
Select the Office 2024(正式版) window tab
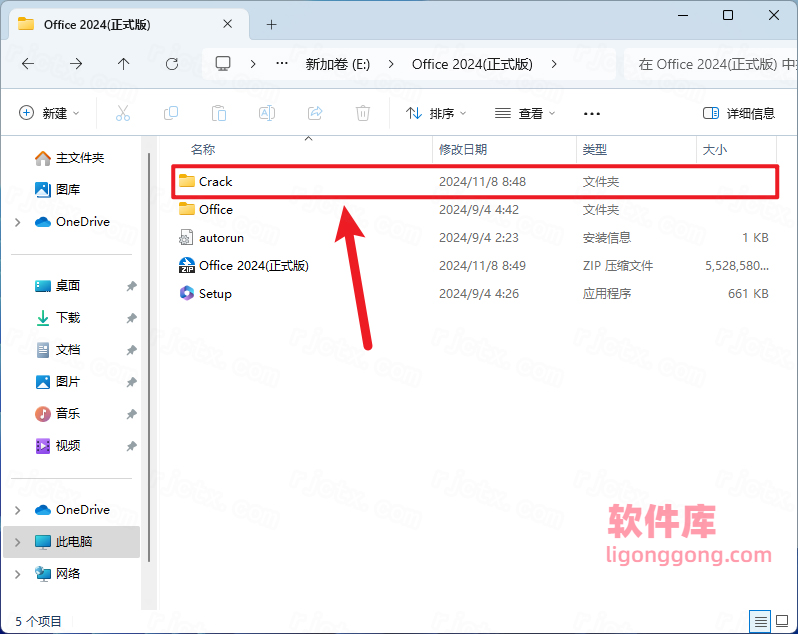128,24
